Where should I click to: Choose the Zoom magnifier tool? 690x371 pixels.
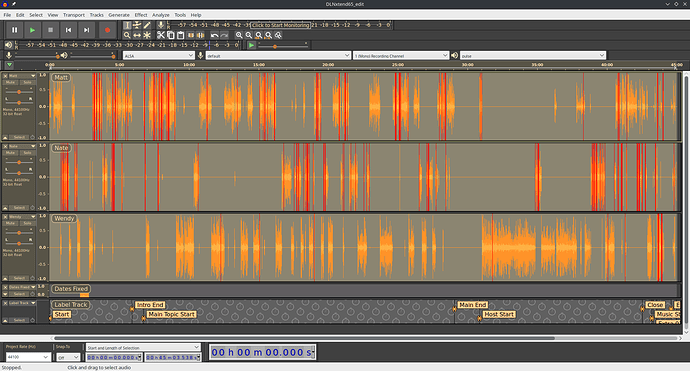click(127, 35)
